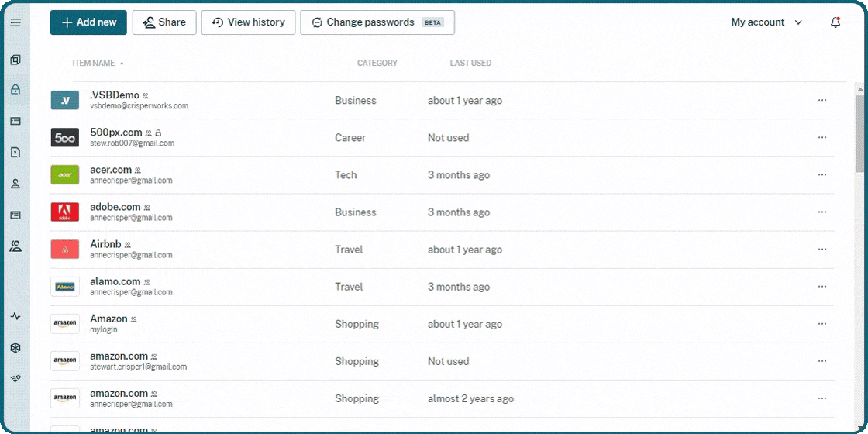Click Change passwords beta button
Image resolution: width=868 pixels, height=434 pixels.
pos(377,22)
